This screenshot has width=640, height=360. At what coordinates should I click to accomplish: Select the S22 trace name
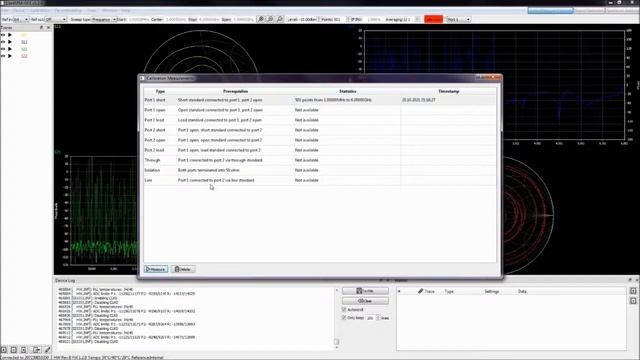coord(24,56)
